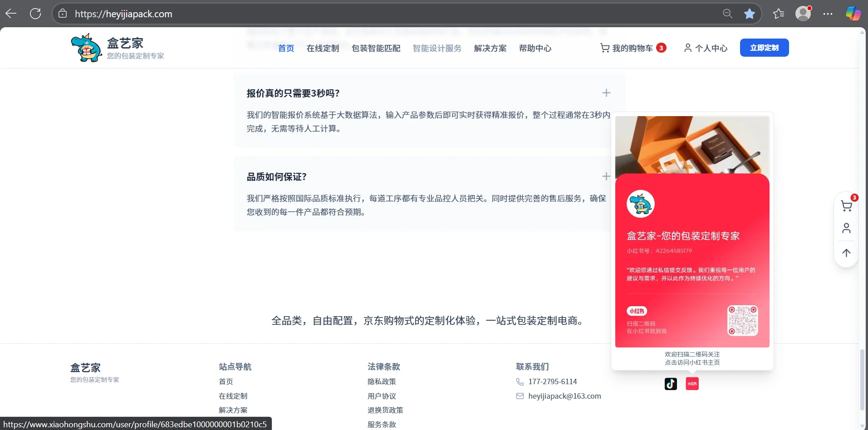The image size is (868, 430).
Task: Click the 盒艺家 hippo logo
Action: 86,47
